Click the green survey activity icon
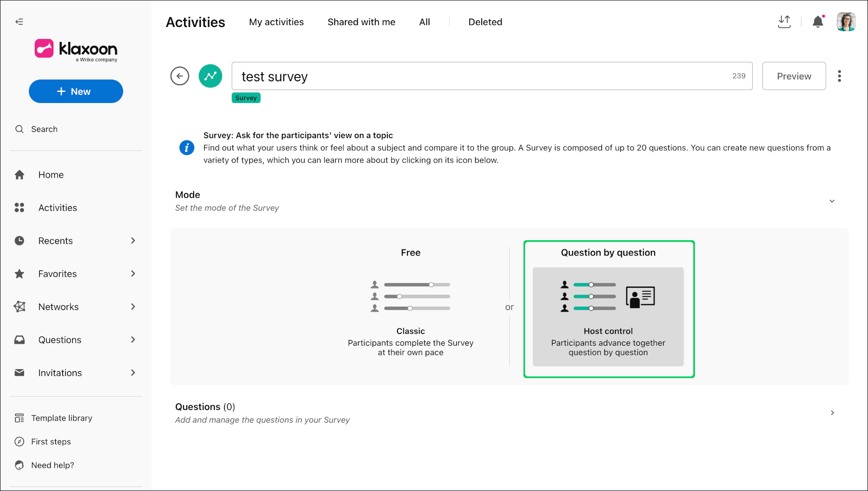 (210, 76)
